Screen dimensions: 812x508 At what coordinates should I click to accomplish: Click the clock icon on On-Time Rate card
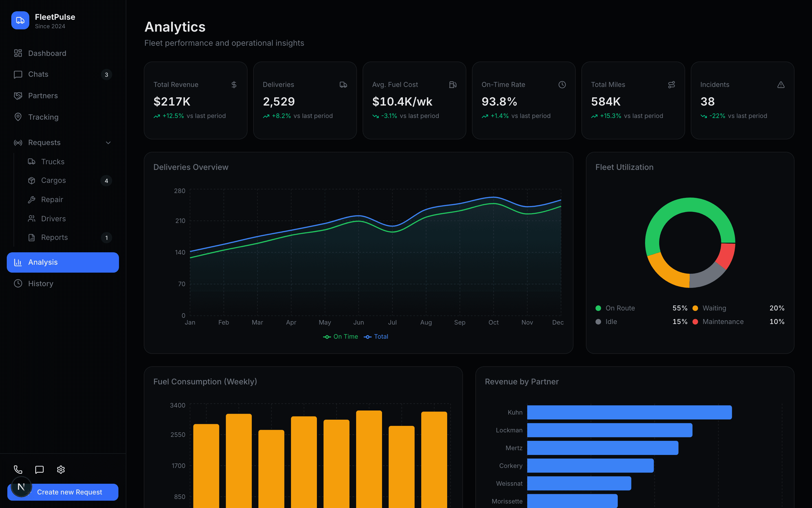click(562, 85)
